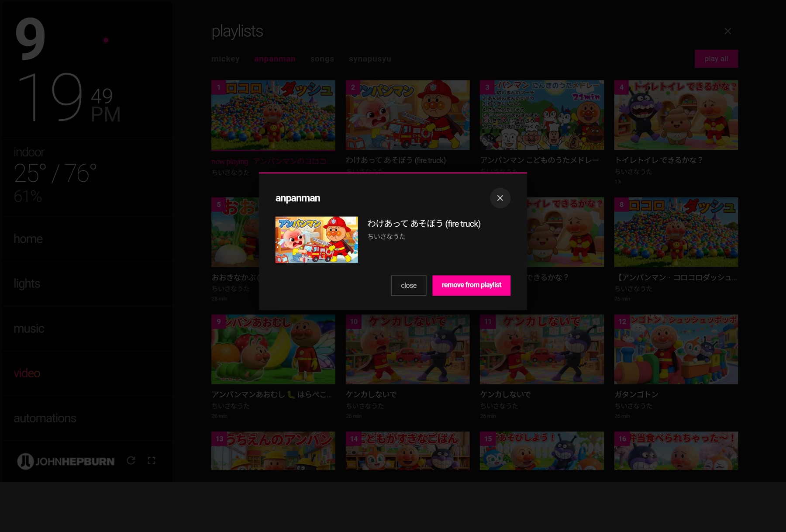Click the fire truck thumbnail in the dialog
This screenshot has height=532, width=786.
click(317, 240)
